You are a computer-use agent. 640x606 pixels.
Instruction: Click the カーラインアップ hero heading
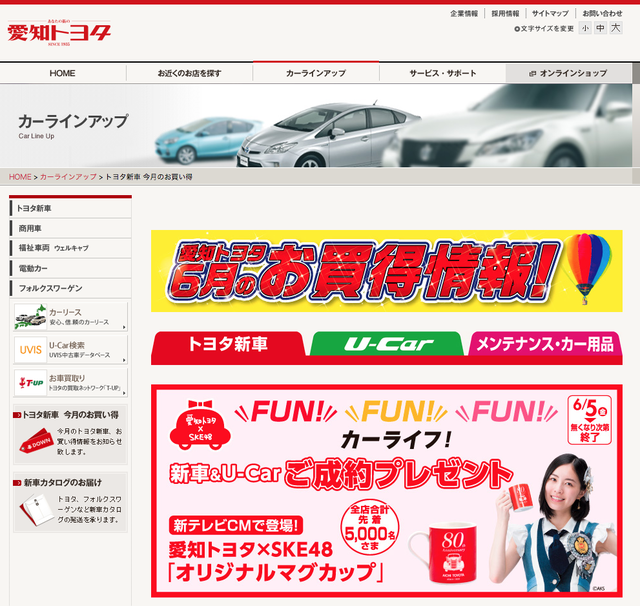[x=73, y=122]
